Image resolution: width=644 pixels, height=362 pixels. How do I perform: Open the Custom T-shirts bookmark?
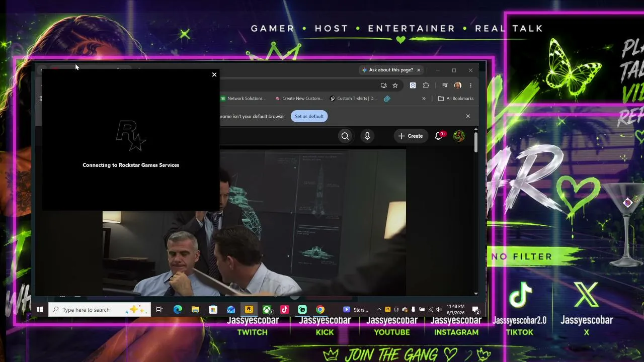pos(353,99)
